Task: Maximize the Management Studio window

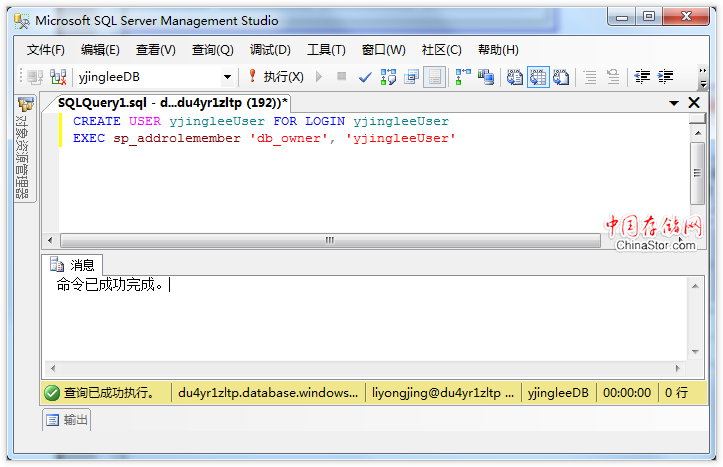Action: (x=649, y=17)
